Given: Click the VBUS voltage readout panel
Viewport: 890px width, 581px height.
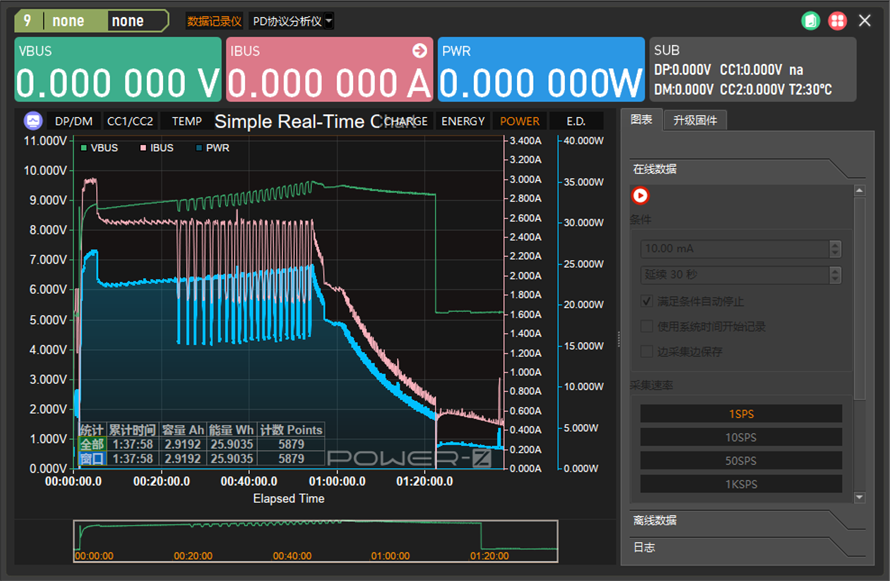Looking at the screenshot, I should [x=118, y=69].
